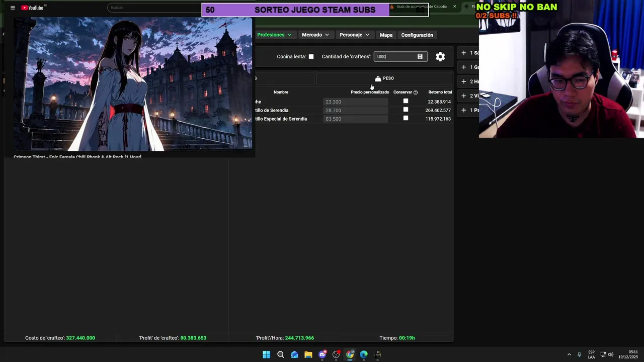
Task: Show hidden system tray icons
Action: point(569,354)
